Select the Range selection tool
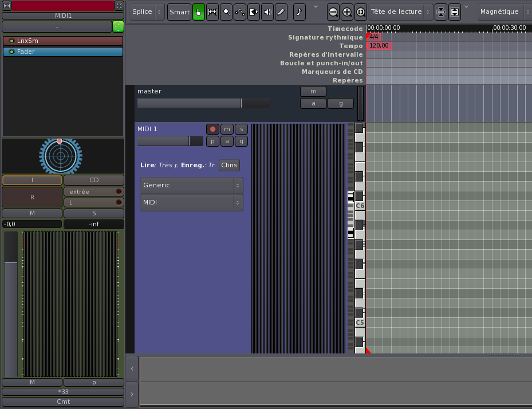This screenshot has height=409, width=532. point(212,12)
